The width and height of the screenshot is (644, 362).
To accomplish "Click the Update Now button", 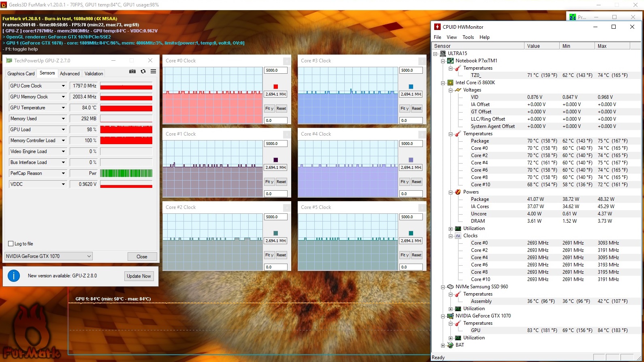I will pyautogui.click(x=139, y=276).
